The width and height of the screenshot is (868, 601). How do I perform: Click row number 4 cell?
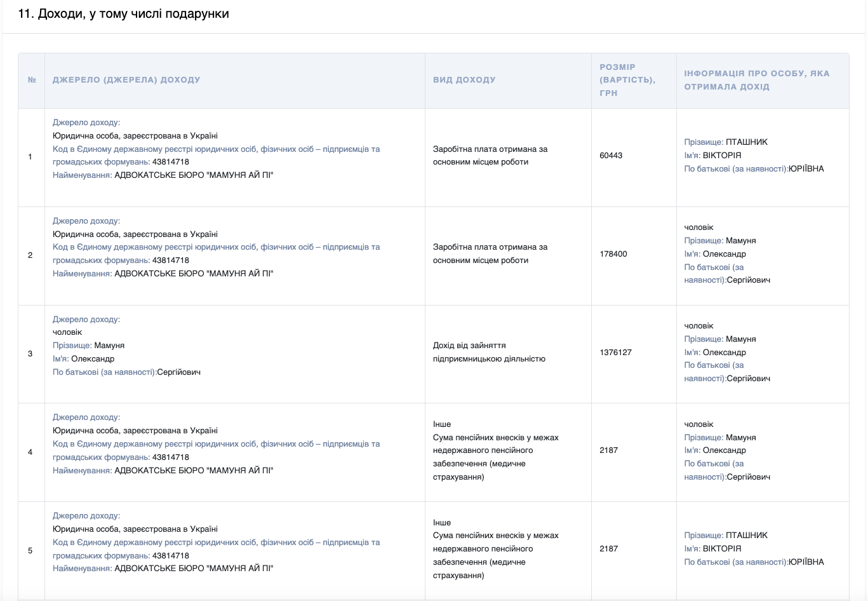(30, 452)
